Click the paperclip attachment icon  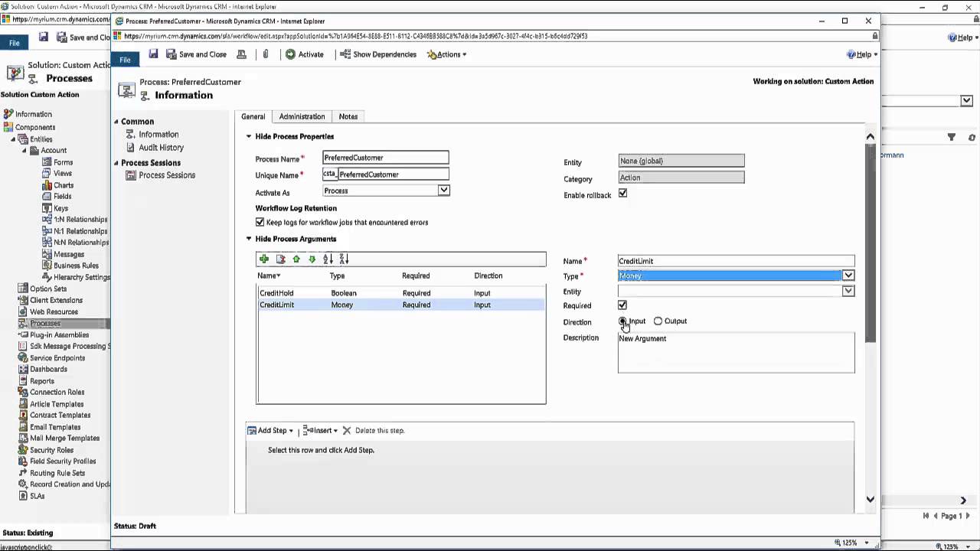click(x=266, y=54)
